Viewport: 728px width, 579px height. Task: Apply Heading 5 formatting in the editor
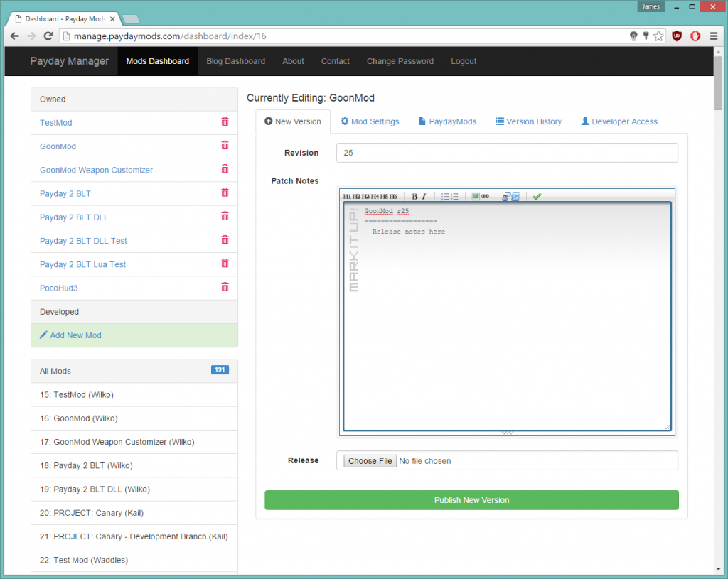tap(384, 197)
